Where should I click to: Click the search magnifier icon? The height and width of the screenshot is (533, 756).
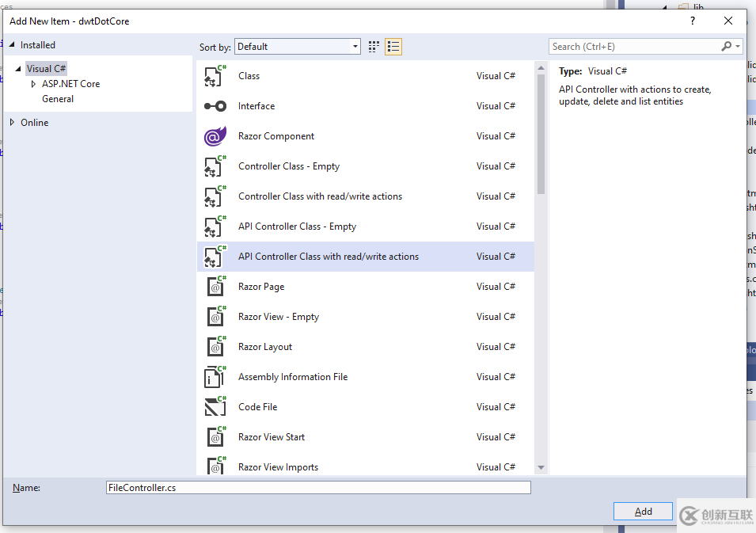click(x=726, y=46)
